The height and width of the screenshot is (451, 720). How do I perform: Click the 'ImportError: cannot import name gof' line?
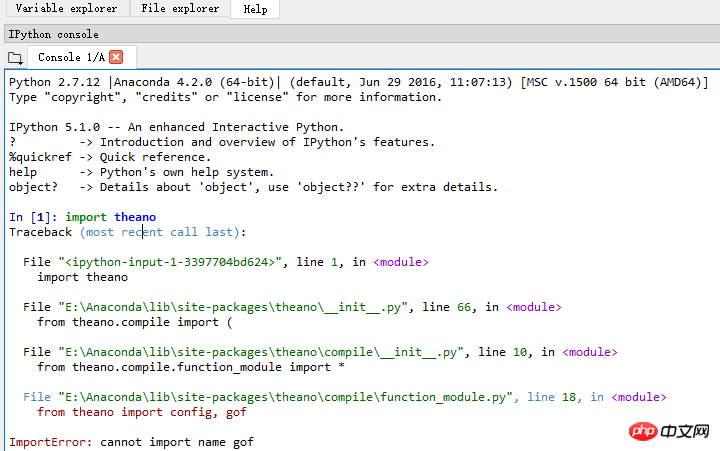(x=131, y=442)
